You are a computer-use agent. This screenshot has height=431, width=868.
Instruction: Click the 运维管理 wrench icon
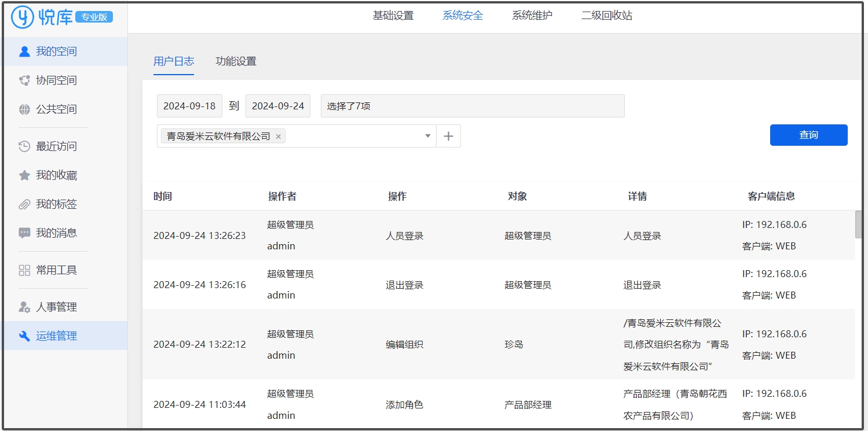(x=24, y=336)
